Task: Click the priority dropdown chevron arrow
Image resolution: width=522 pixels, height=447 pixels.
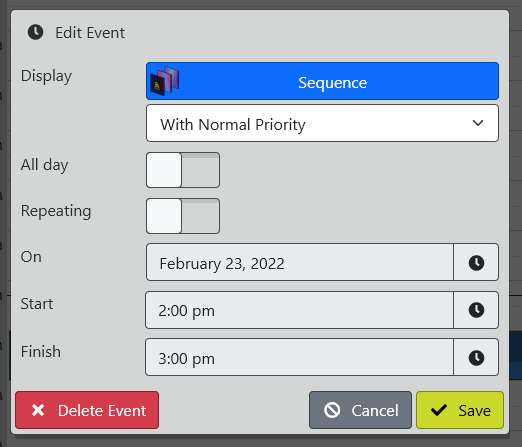Action: 478,123
